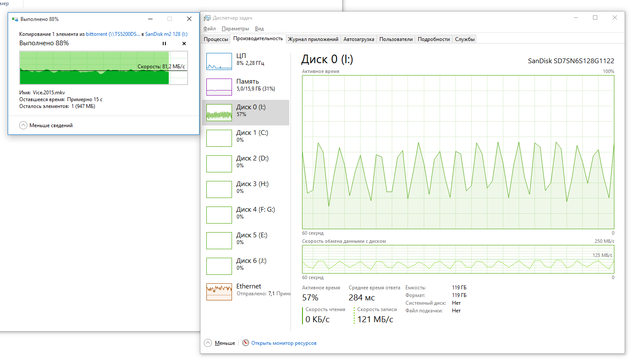This screenshot has width=637, height=364.
Task: Open the Файл menu in Task Manager
Action: pyautogui.click(x=209, y=29)
